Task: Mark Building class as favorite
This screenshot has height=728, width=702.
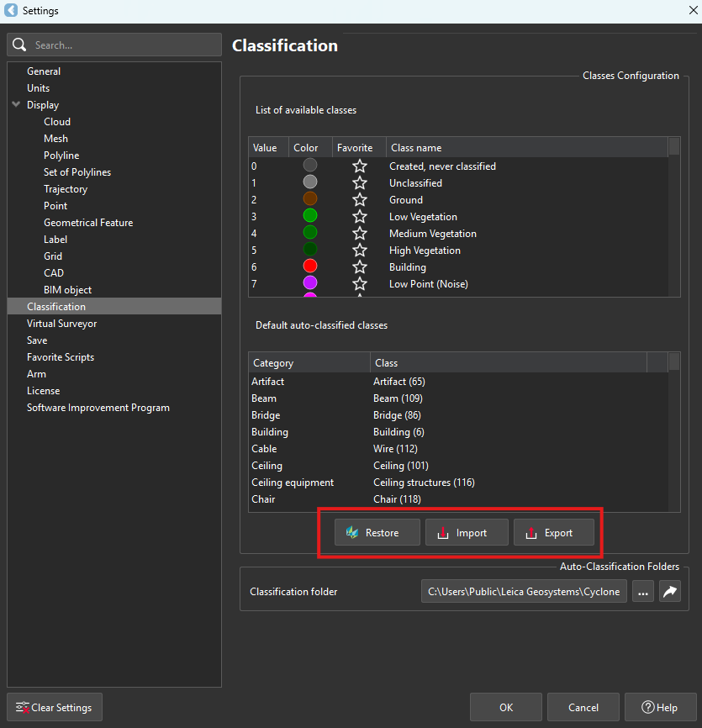Action: pyautogui.click(x=360, y=267)
